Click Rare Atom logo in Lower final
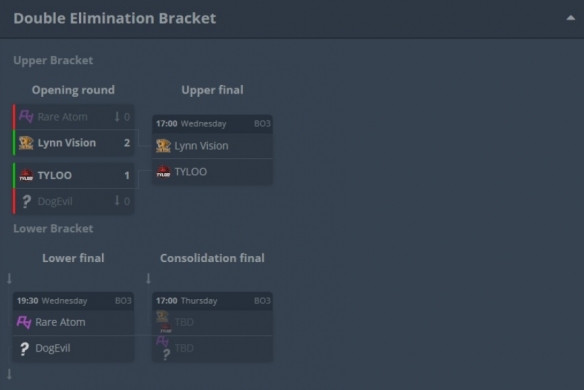 pos(24,322)
